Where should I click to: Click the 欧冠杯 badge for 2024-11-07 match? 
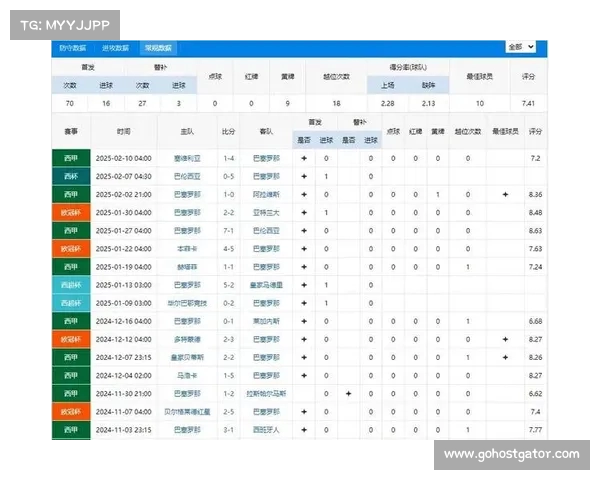(71, 412)
